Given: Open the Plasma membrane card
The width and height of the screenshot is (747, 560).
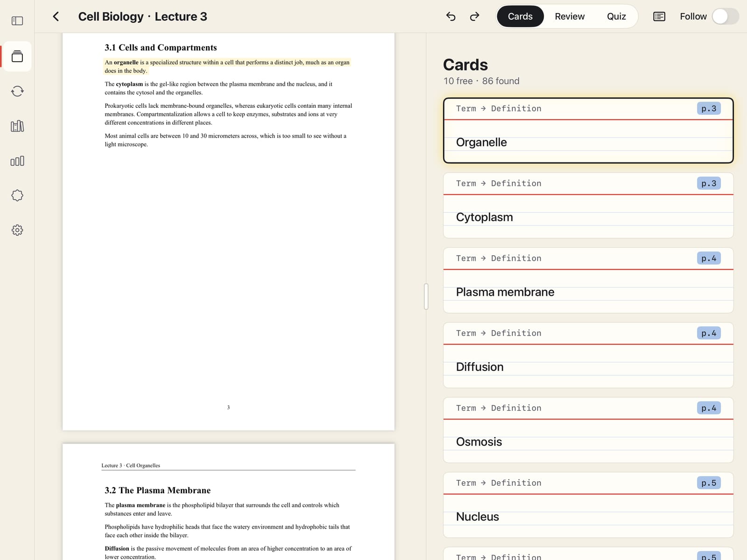Looking at the screenshot, I should pyautogui.click(x=588, y=280).
